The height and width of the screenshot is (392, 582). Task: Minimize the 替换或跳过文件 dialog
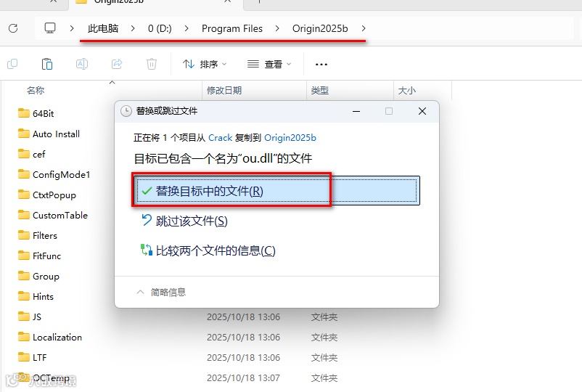[356, 111]
